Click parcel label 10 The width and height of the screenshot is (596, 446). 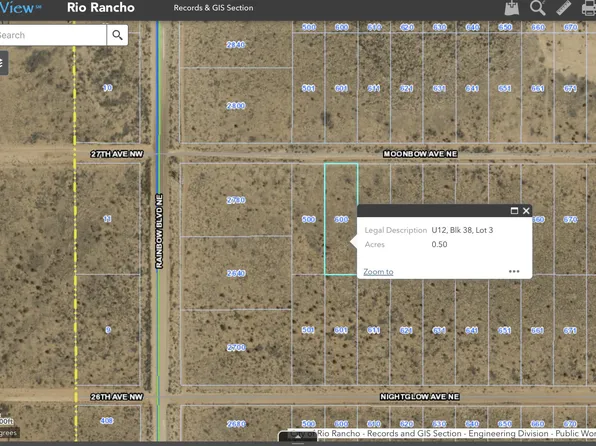[108, 88]
